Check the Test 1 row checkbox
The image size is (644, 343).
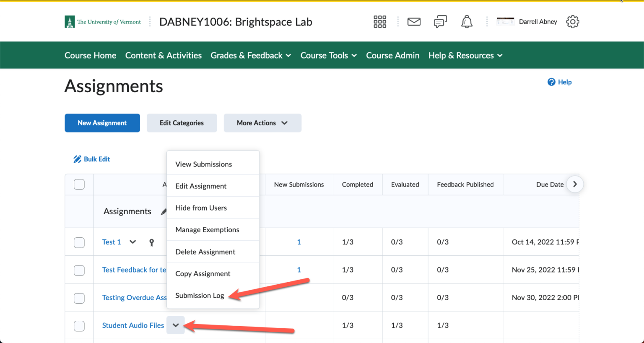[79, 242]
